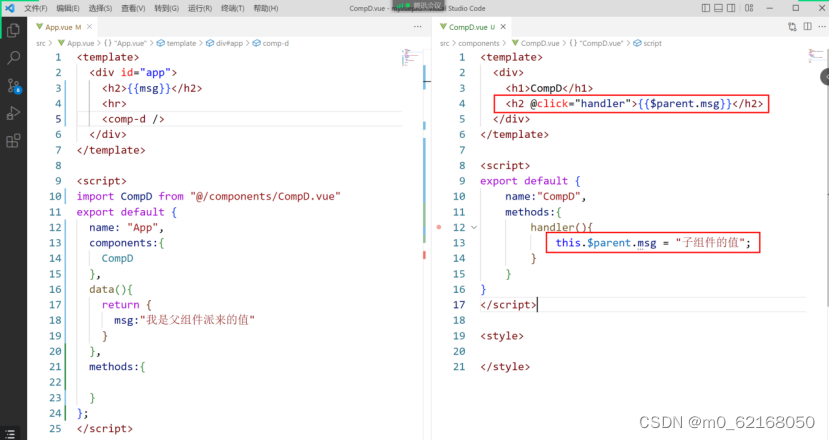Close the CompD.vue tab
The height and width of the screenshot is (440, 830).
(503, 26)
